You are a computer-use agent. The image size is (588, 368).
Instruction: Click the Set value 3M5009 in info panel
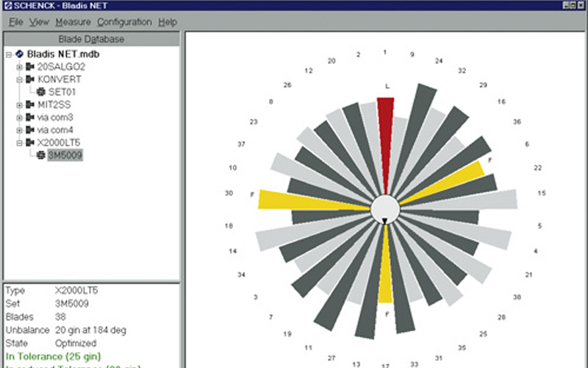72,303
